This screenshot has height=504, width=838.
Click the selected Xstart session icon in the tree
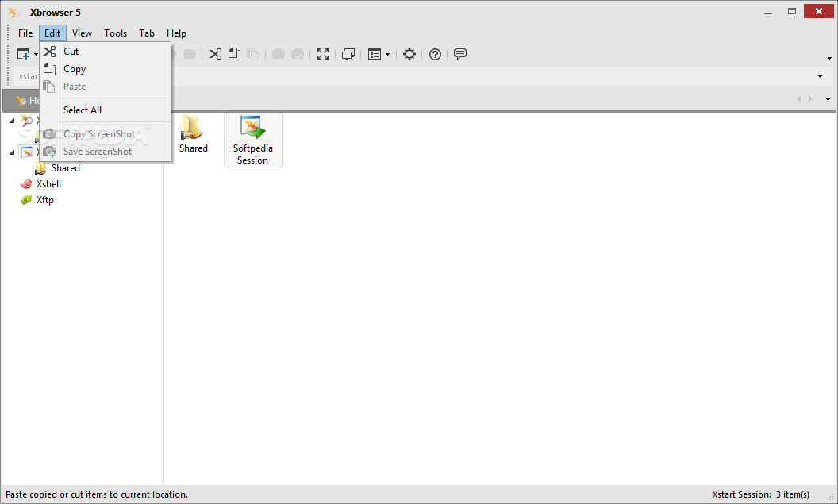point(27,152)
